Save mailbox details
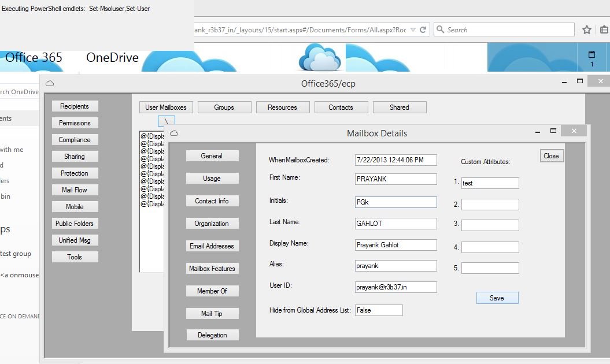The image size is (610, 364). pyautogui.click(x=497, y=298)
